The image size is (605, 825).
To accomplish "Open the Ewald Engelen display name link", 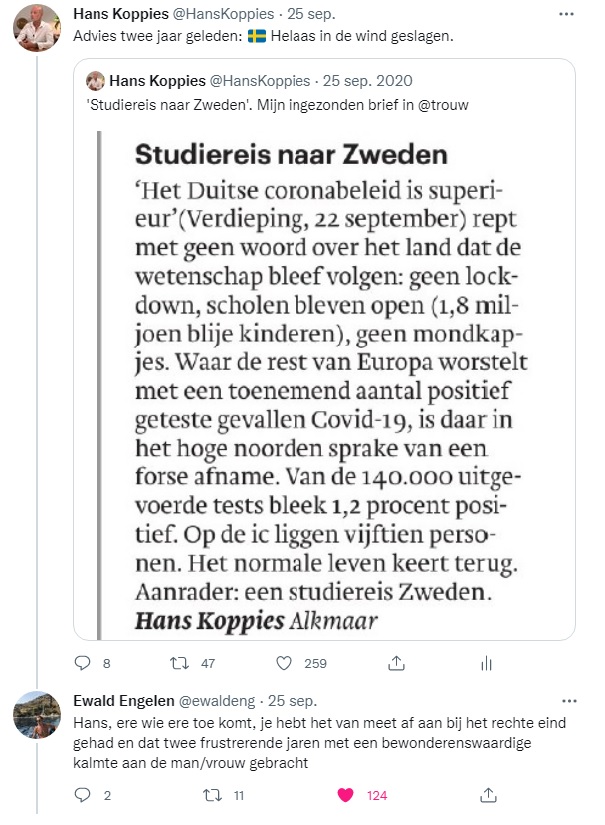I will (123, 700).
